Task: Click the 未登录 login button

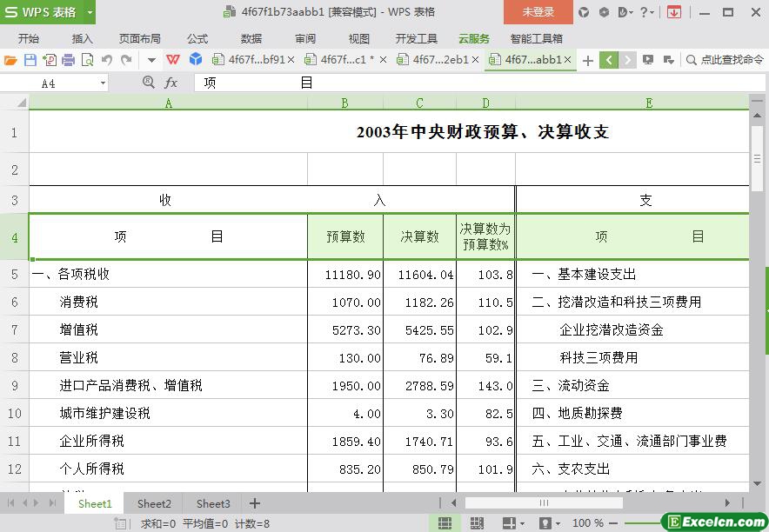Action: (x=538, y=12)
